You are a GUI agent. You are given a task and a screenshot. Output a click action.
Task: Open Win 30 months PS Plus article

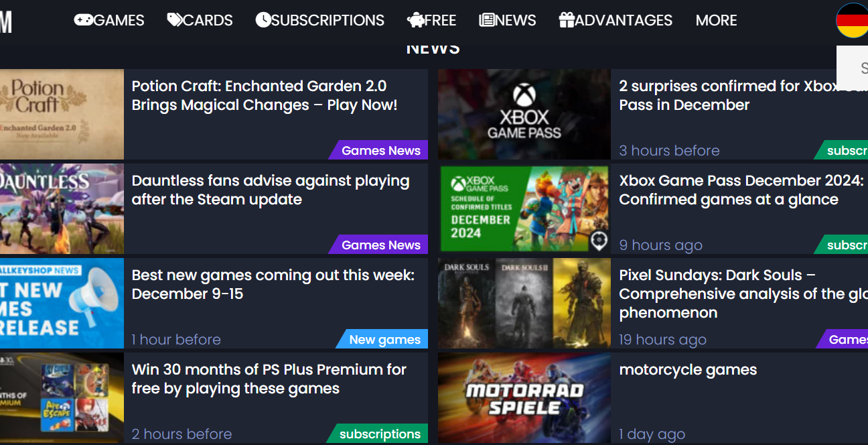269,379
